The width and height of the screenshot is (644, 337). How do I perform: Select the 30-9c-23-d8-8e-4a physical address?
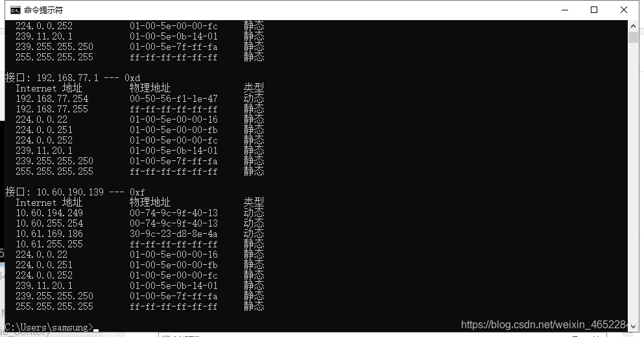174,234
